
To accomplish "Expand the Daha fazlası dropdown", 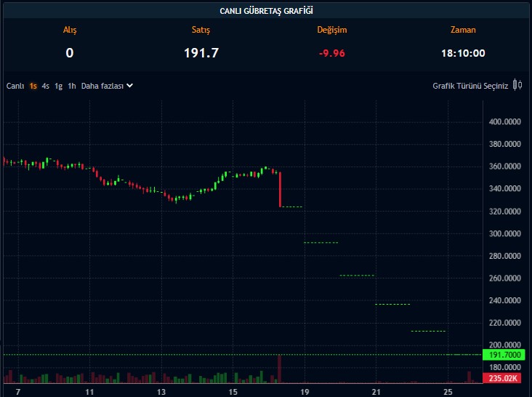I will (107, 86).
